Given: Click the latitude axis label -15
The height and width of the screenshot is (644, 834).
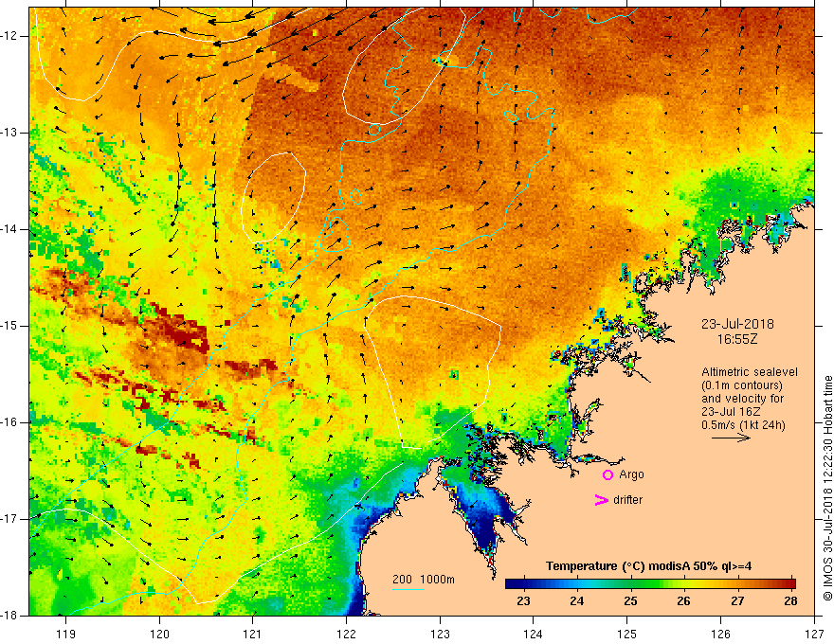Looking at the screenshot, I should (x=9, y=326).
